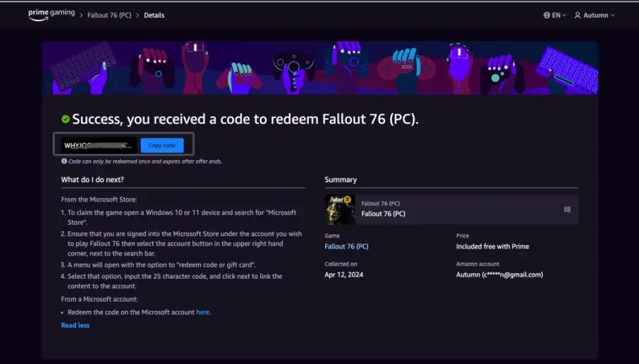Select the Details breadcrumb
This screenshot has height=364, width=639.
(x=154, y=15)
